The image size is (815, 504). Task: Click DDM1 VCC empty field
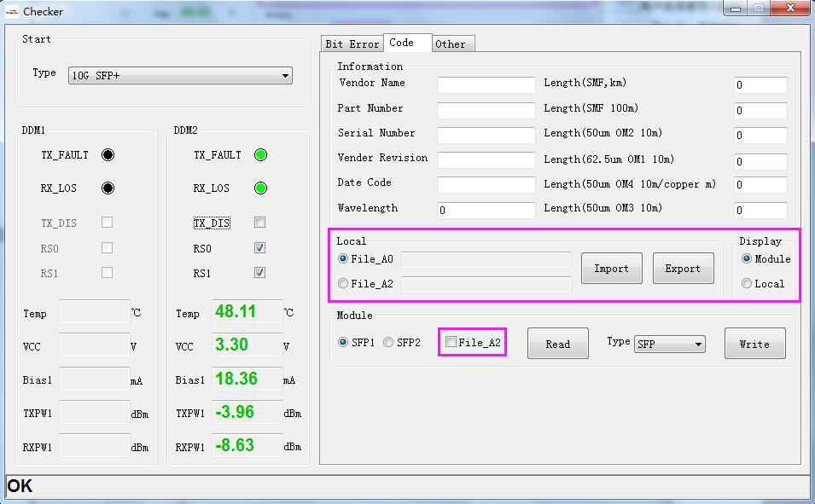coord(95,345)
